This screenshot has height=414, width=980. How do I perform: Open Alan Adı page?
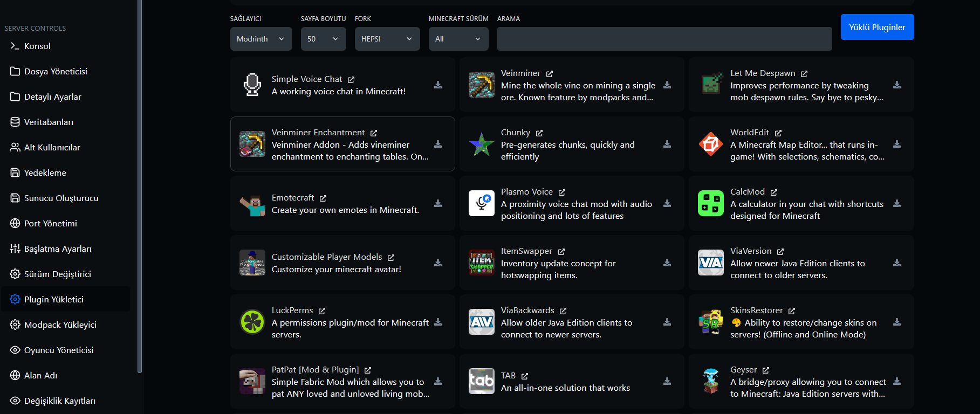tap(65, 375)
